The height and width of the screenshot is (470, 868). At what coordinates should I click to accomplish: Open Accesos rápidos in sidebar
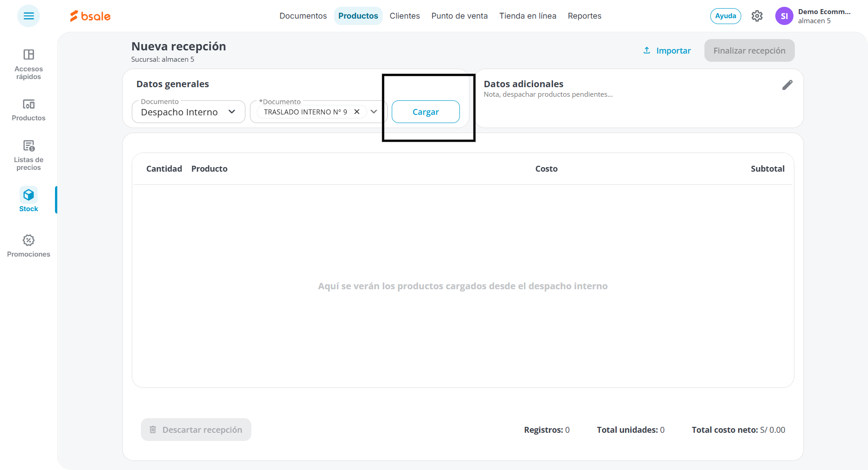[29, 64]
